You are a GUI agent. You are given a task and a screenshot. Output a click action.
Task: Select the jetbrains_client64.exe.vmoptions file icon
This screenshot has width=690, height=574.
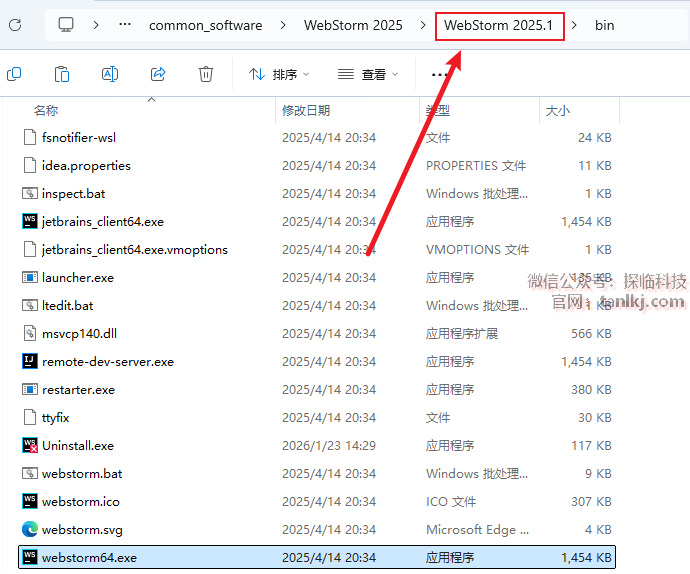(30, 249)
